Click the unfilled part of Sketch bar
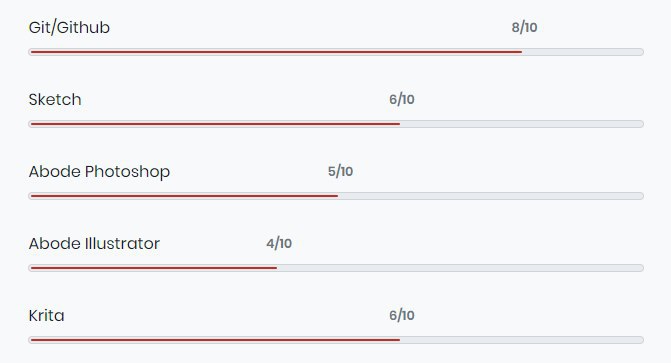Image resolution: width=671 pixels, height=363 pixels. pyautogui.click(x=522, y=124)
